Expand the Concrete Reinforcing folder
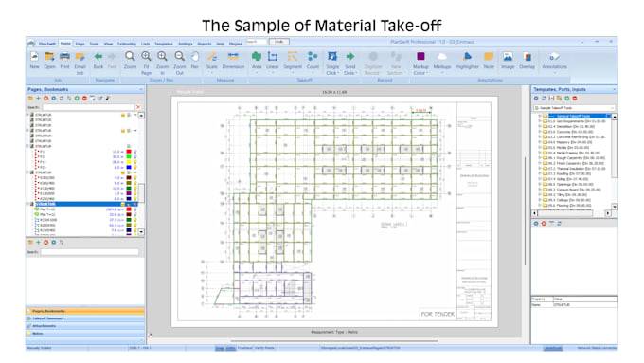 click(x=540, y=136)
